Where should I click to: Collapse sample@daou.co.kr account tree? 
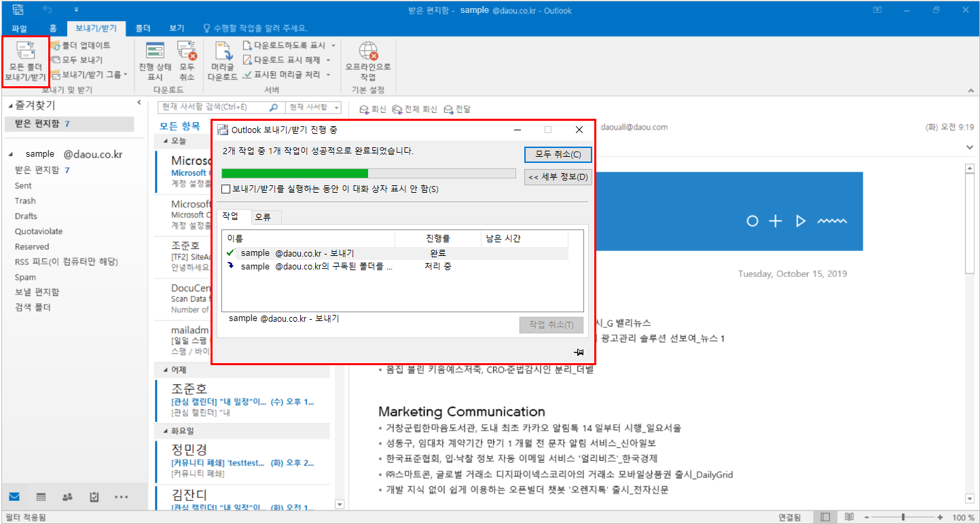10,155
